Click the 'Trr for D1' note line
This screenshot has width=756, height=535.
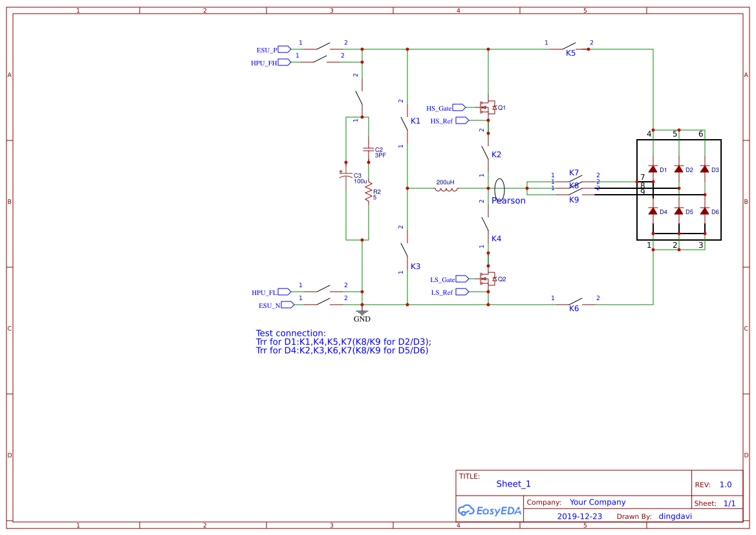343,342
